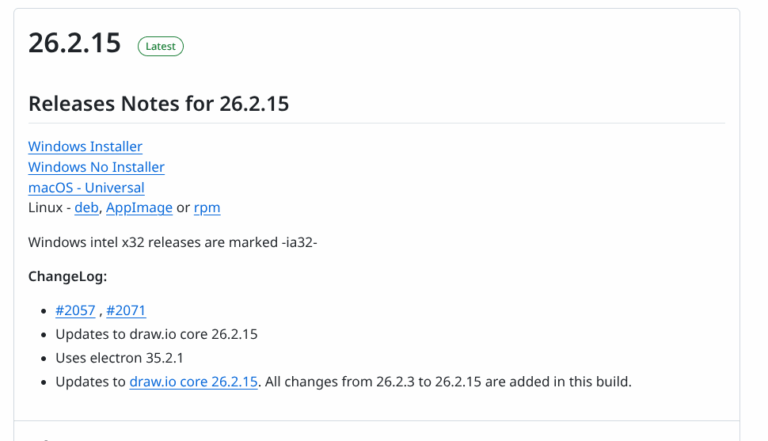Download the Linux deb package
The width and height of the screenshot is (768, 441).
tap(86, 208)
